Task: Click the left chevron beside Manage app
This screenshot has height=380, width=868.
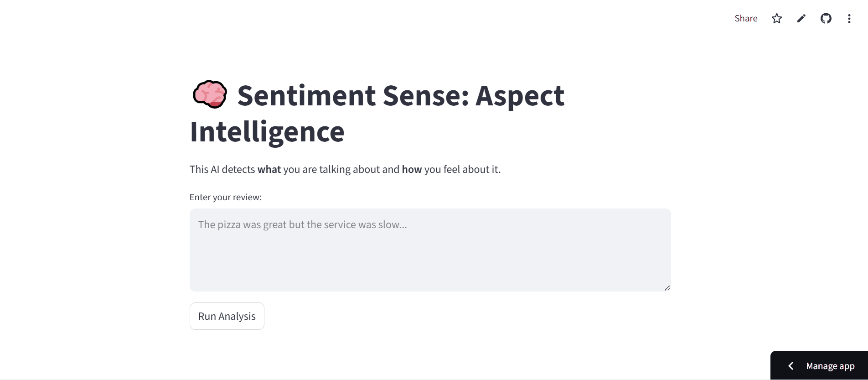Action: pos(791,366)
